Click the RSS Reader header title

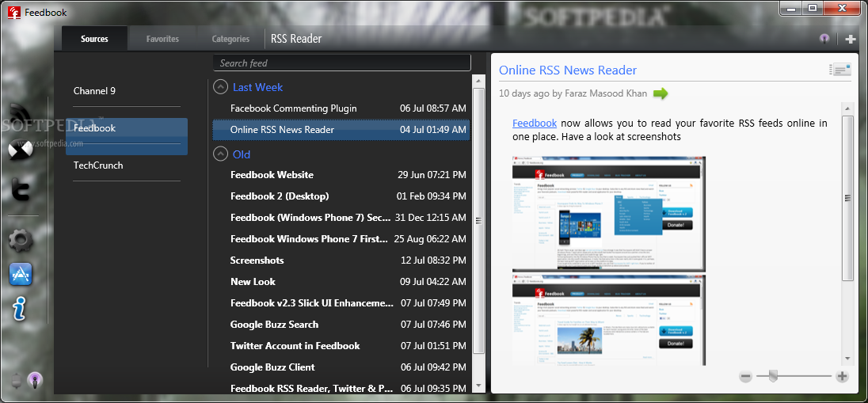pyautogui.click(x=296, y=39)
